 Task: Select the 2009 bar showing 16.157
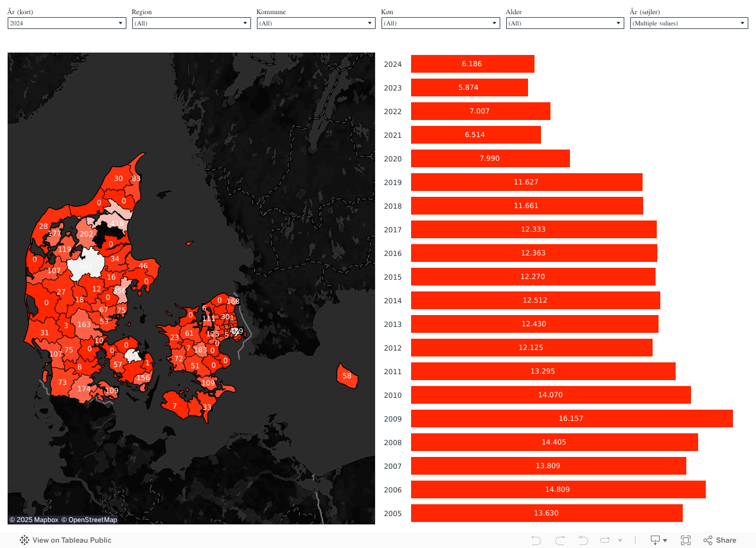(571, 419)
